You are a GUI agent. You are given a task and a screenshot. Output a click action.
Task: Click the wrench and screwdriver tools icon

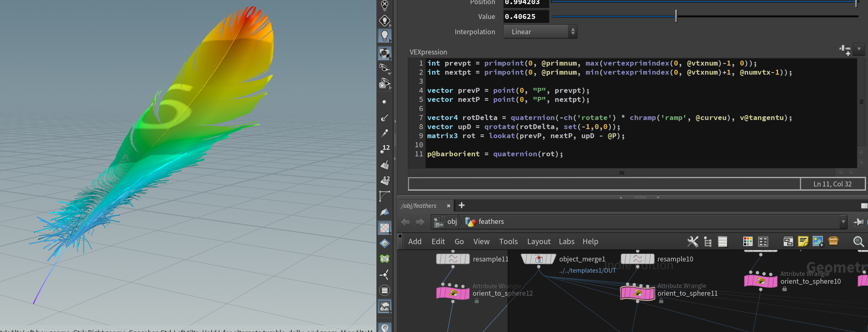[x=693, y=242]
